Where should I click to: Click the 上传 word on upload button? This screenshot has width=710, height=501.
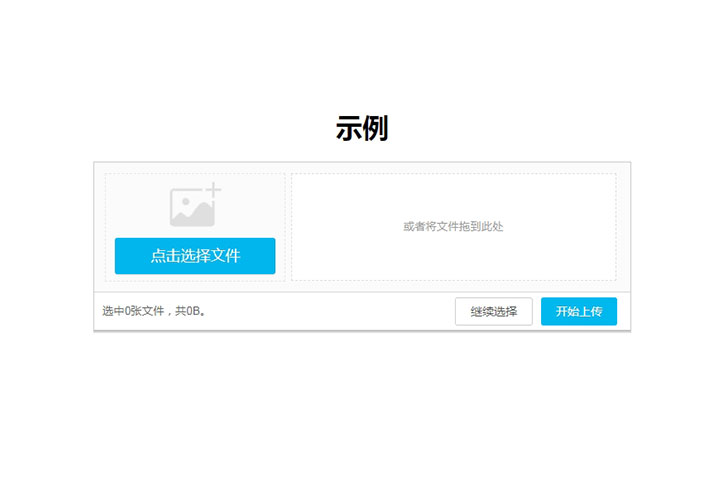click(x=590, y=312)
